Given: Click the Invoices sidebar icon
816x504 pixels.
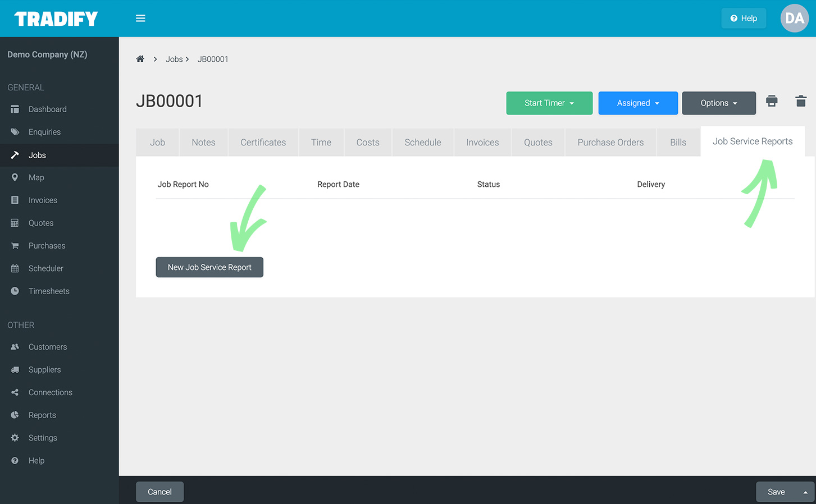Looking at the screenshot, I should click(15, 200).
